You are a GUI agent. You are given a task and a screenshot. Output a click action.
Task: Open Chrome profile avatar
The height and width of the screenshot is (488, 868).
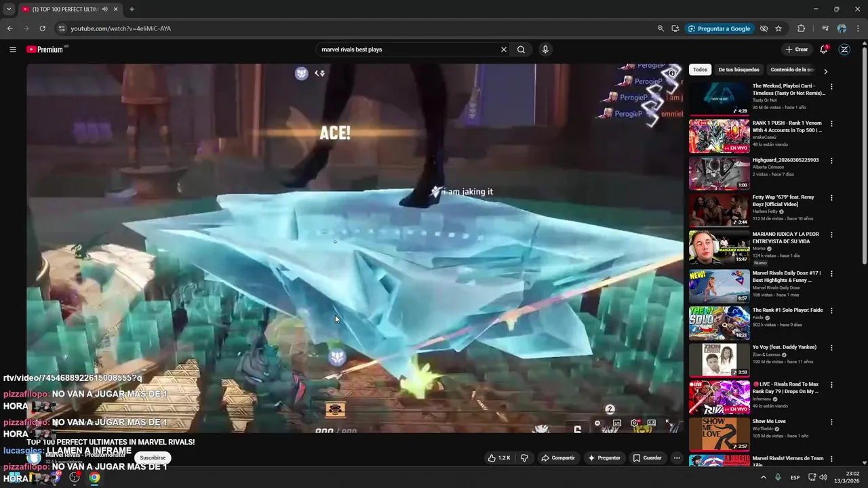pos(842,28)
